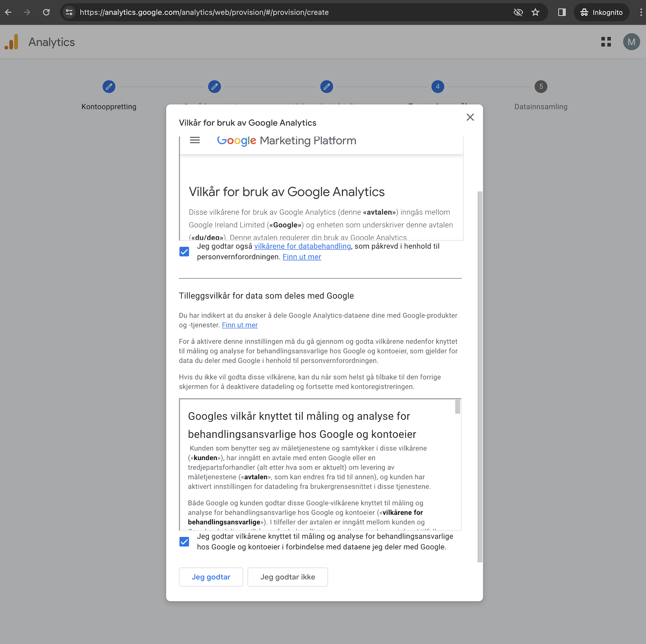Open site information icon in address bar
This screenshot has width=646, height=644.
69,12
